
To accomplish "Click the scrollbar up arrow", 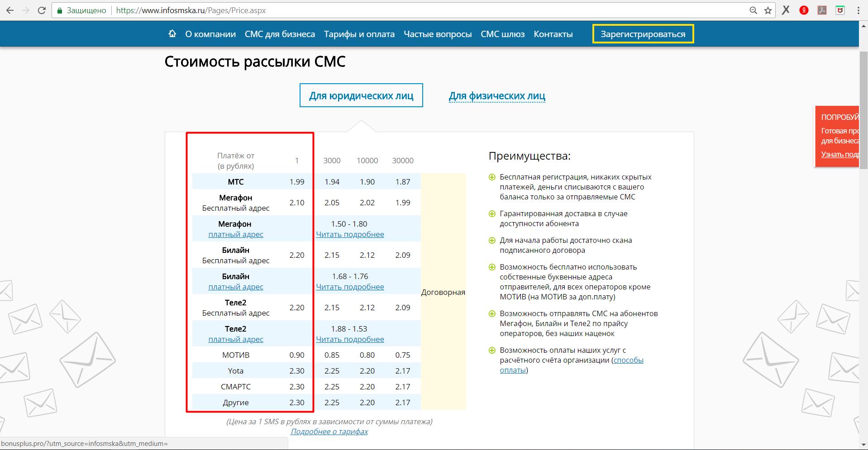I will click(x=863, y=26).
